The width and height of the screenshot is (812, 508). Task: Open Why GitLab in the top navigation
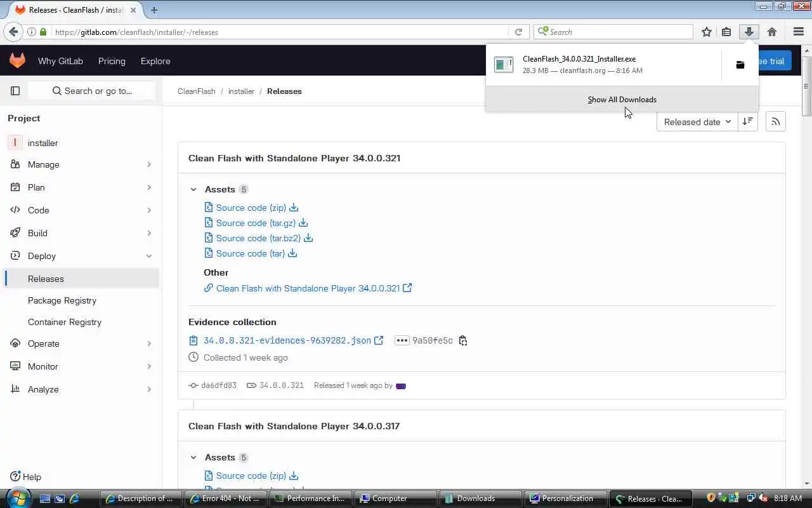pos(60,61)
